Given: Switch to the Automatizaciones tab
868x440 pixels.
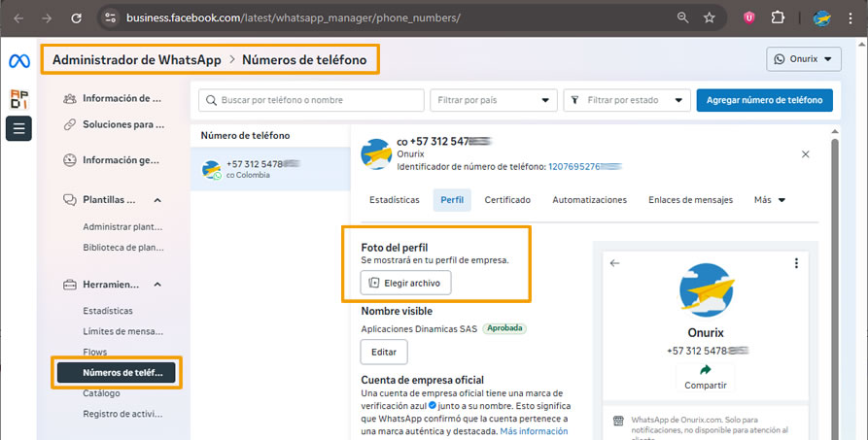Looking at the screenshot, I should point(589,200).
